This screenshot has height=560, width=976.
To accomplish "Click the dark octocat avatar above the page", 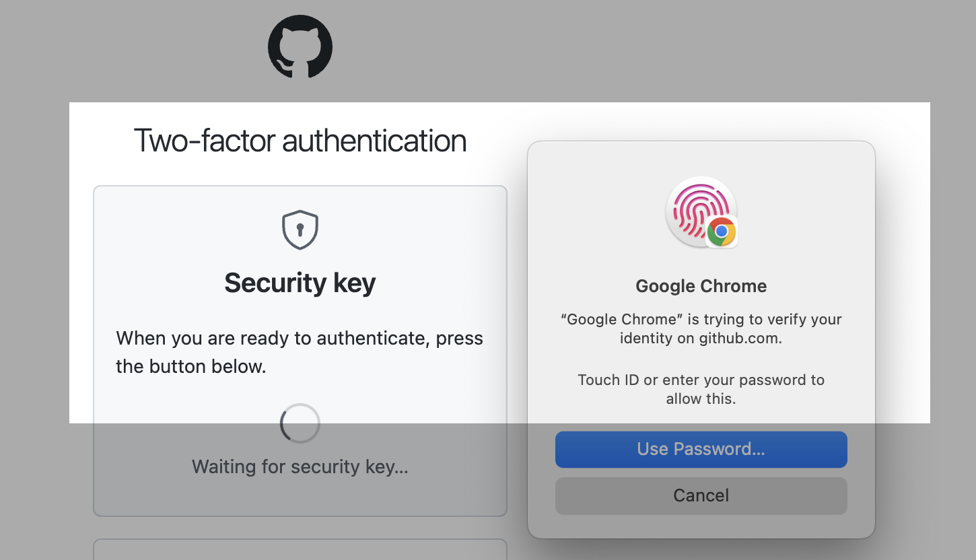I will pos(300,46).
